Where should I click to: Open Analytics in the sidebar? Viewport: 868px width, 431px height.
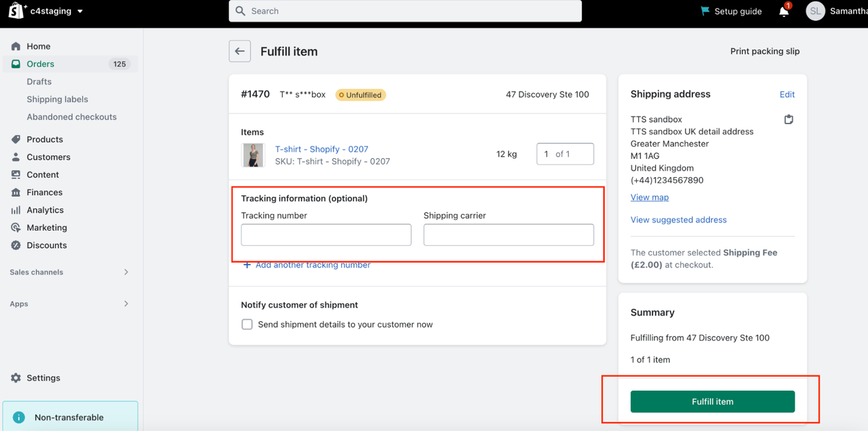pyautogui.click(x=45, y=210)
